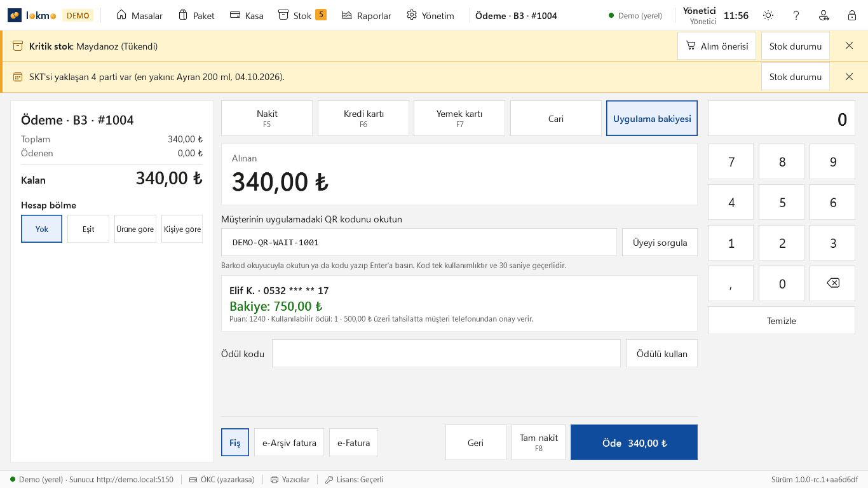Click the Tam nakit button
The height and width of the screenshot is (488, 868).
539,442
